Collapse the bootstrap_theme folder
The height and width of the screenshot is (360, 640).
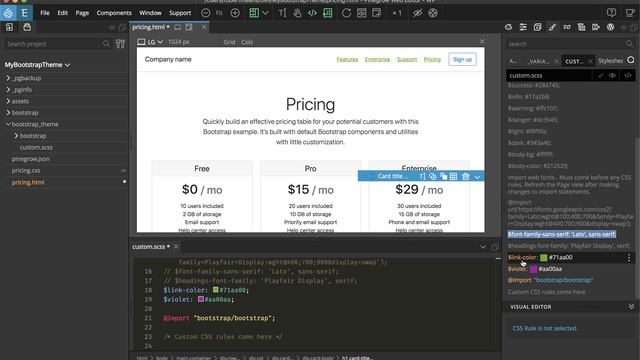coord(8,124)
